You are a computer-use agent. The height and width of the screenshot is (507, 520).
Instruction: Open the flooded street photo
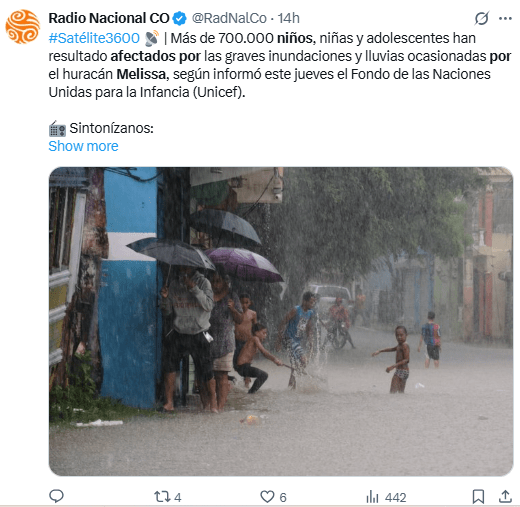click(x=281, y=321)
